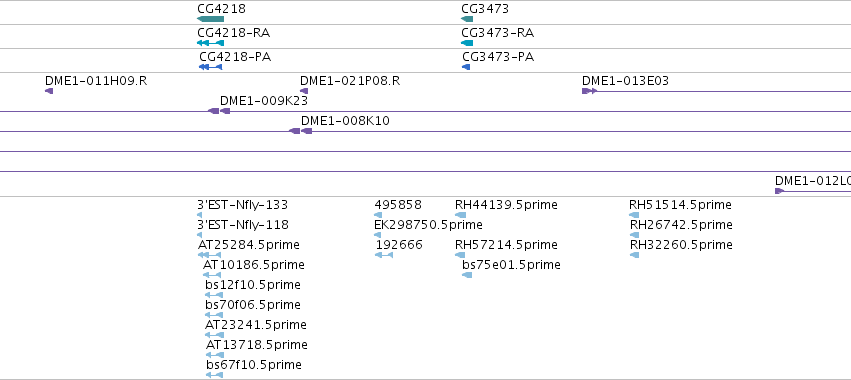Viewport: 851px width, 380px height.
Task: Click the CG3473 gene arrow glyph
Action: point(467,19)
